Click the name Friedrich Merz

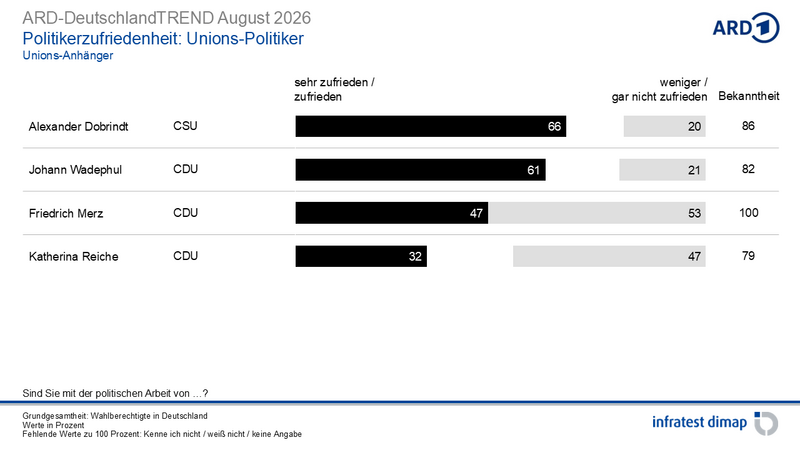coord(66,213)
